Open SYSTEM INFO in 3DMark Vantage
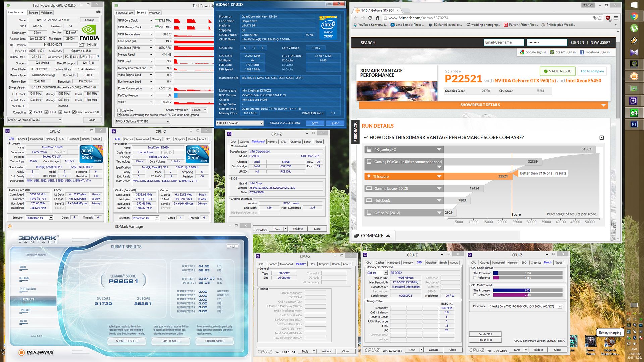This screenshot has width=644, height=362. 28,289
